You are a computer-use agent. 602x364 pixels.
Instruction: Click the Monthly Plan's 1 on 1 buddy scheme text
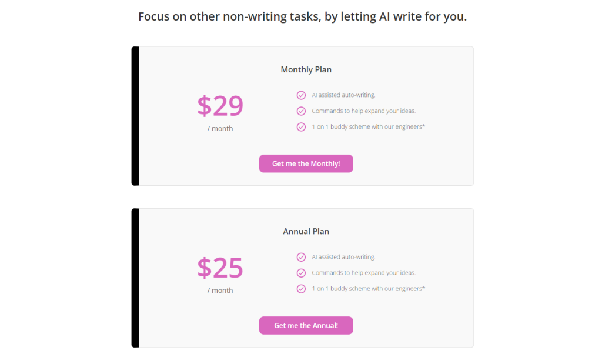point(368,126)
